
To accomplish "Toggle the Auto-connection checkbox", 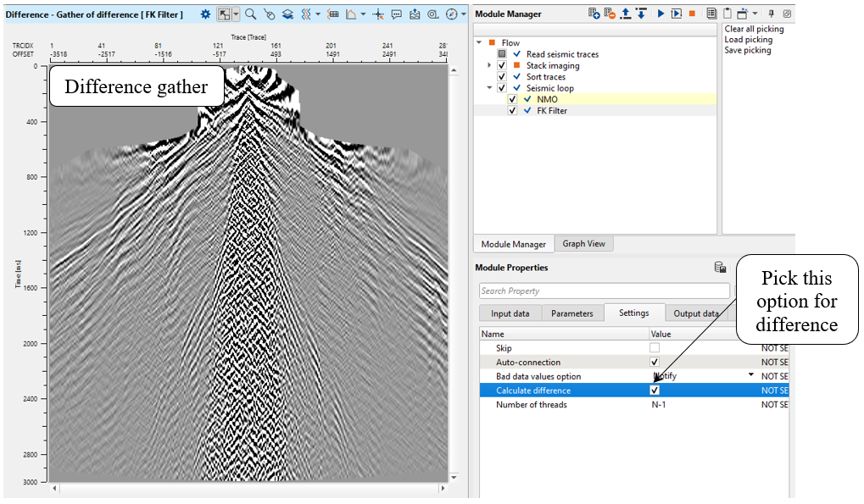I will coord(655,363).
